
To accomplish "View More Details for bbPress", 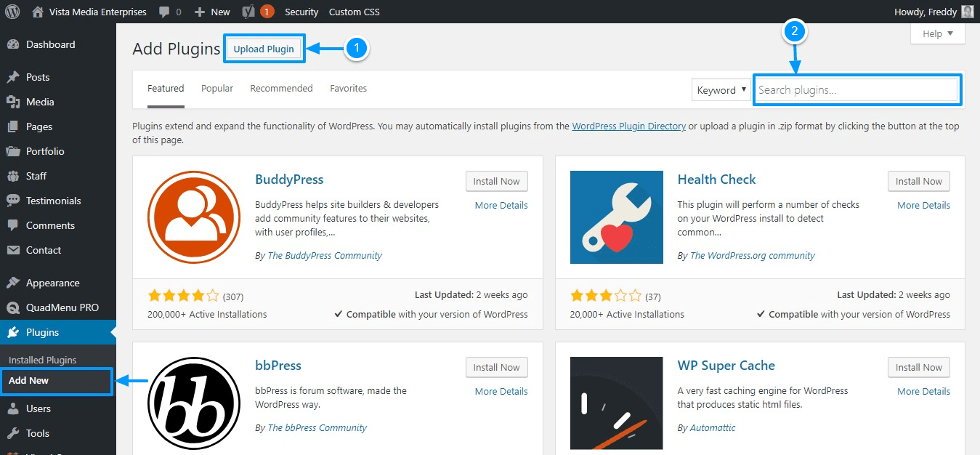I will point(501,392).
